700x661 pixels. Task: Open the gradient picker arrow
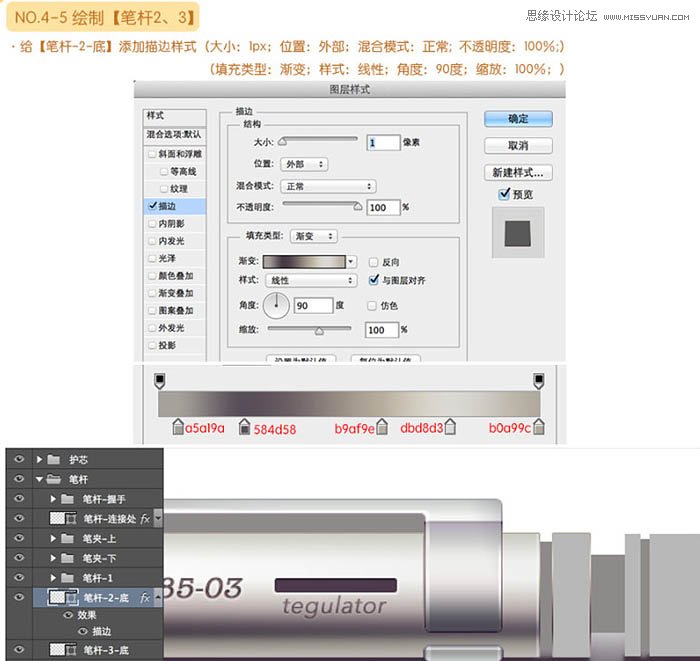tap(351, 262)
